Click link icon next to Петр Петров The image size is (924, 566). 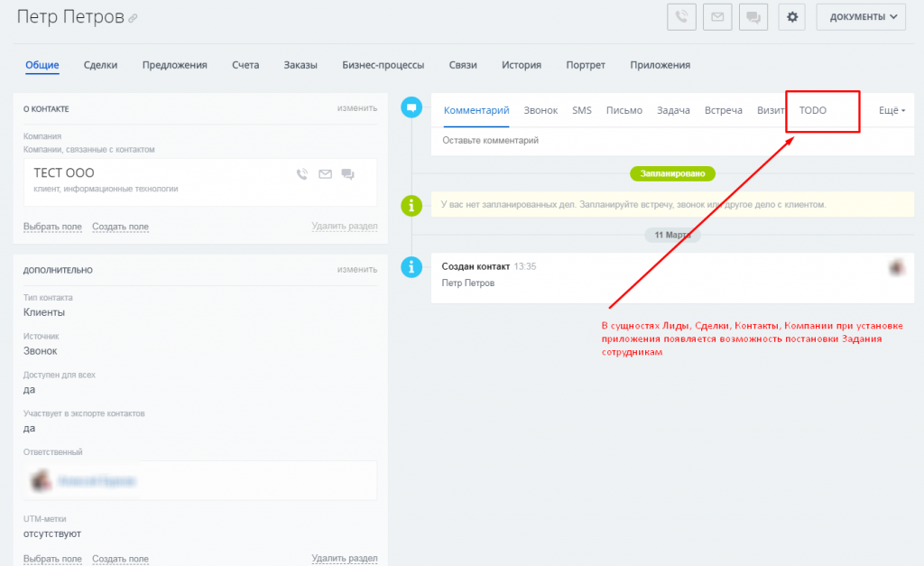[x=134, y=18]
